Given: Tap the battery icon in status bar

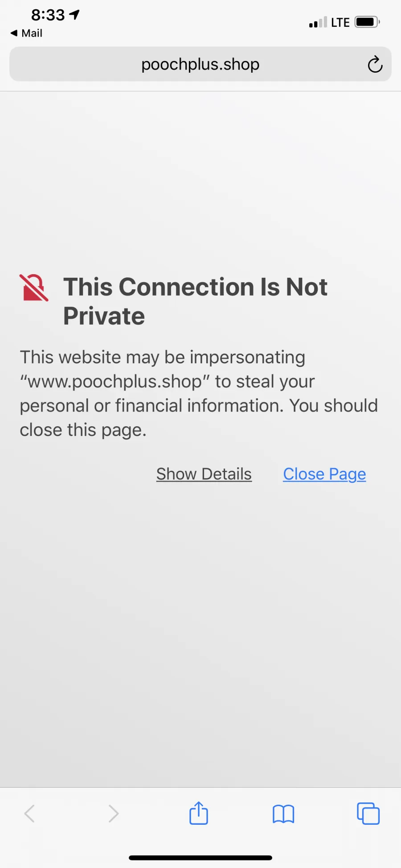Looking at the screenshot, I should (367, 22).
